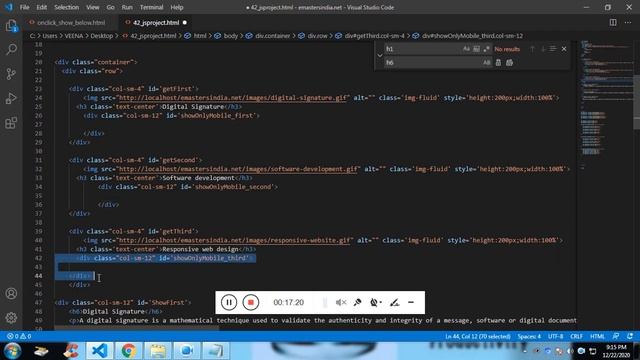The image size is (640, 360).
Task: Open the Explorer view in activity bar
Action: [11, 26]
